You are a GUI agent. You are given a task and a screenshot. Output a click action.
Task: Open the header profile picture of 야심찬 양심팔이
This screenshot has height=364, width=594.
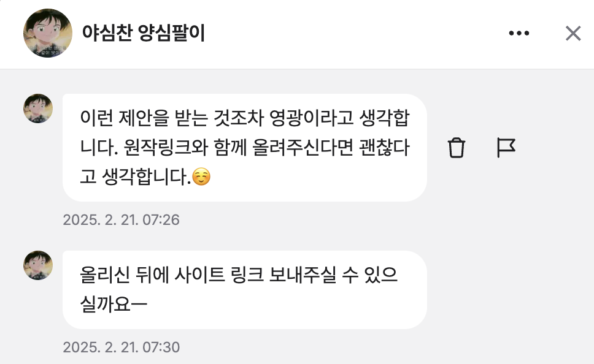click(x=48, y=33)
